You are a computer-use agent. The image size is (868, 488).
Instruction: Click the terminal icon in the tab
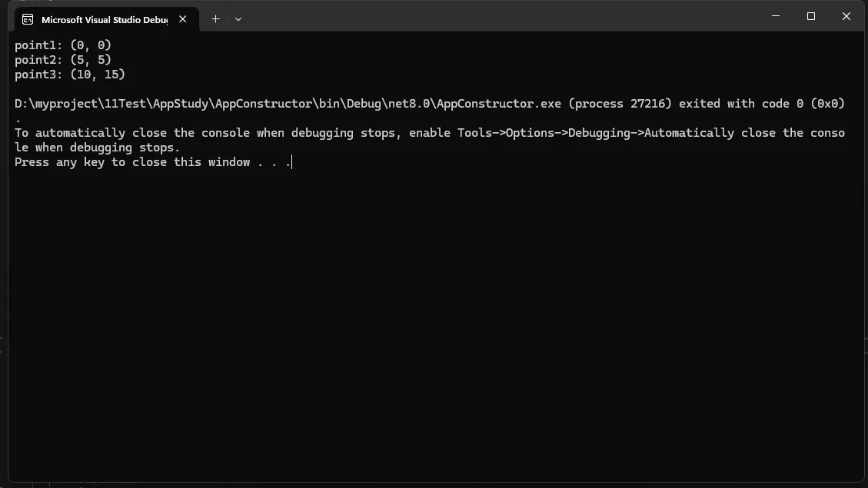tap(27, 19)
